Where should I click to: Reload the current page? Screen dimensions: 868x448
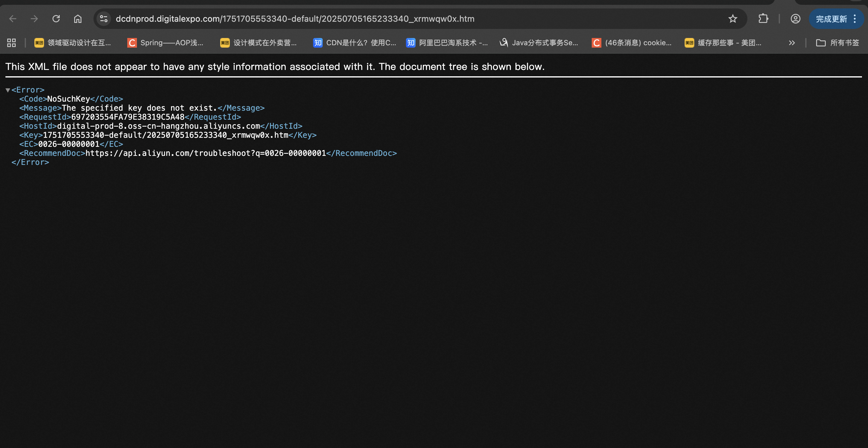(56, 19)
